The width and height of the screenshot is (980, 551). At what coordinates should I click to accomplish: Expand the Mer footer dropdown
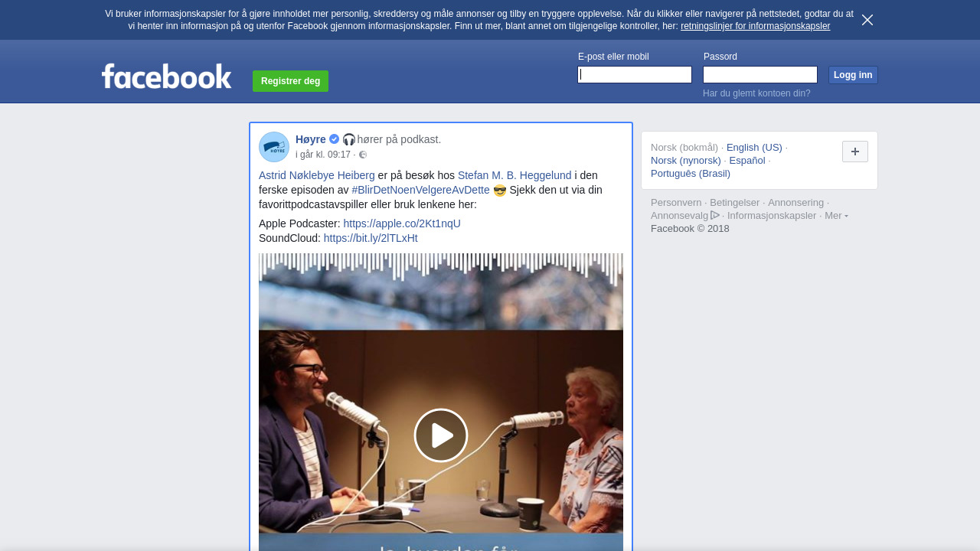coord(836,215)
